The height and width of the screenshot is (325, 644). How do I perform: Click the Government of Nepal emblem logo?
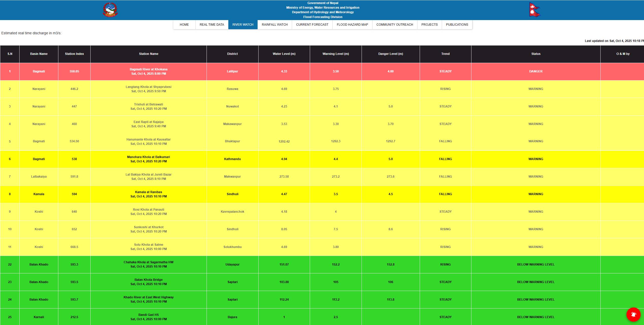(x=110, y=10)
